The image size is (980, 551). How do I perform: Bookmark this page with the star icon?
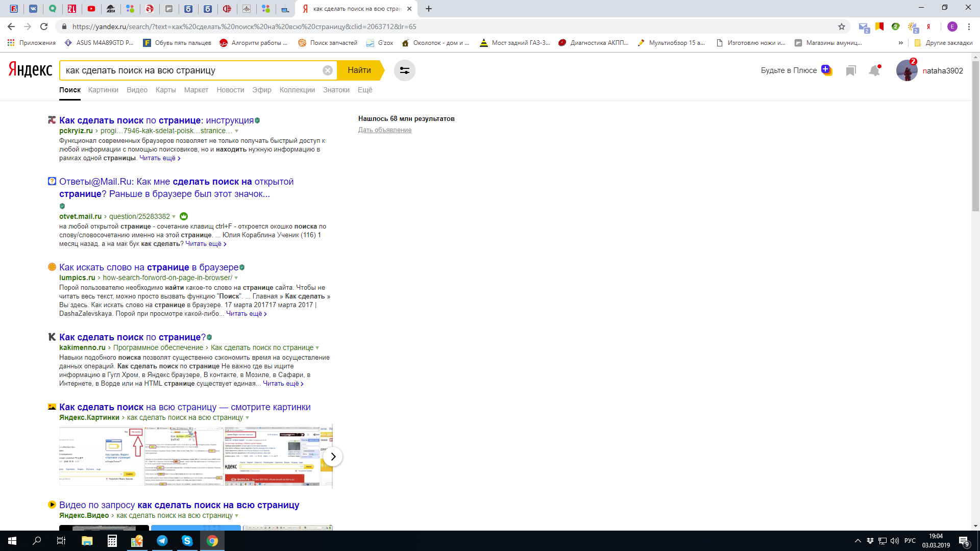[x=841, y=27]
